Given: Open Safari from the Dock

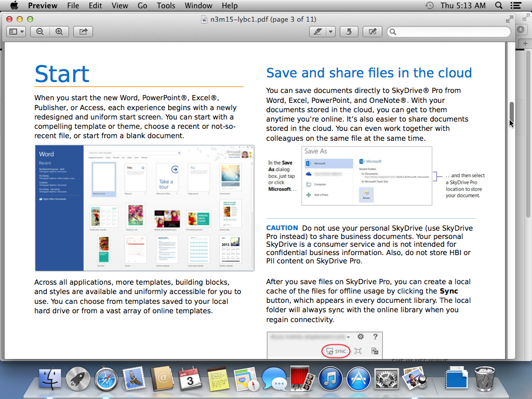Looking at the screenshot, I should 107,378.
